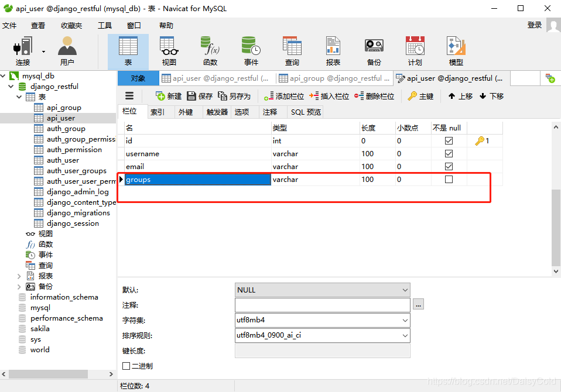The height and width of the screenshot is (392, 561).
Task: Check the 二进制 binary checkbox
Action: pos(126,366)
